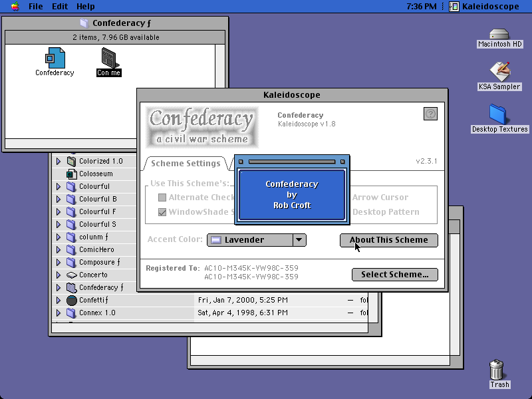Open the Lavender accent color dropdown
532x399 pixels.
click(257, 240)
